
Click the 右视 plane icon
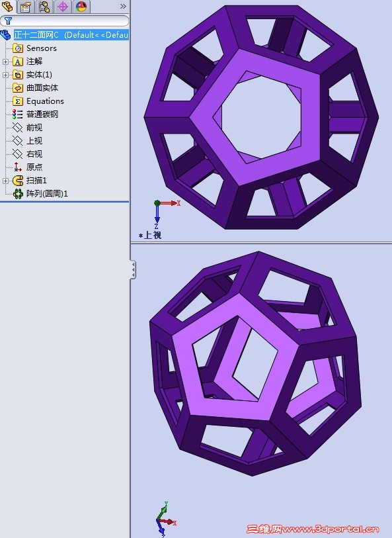[x=17, y=154]
